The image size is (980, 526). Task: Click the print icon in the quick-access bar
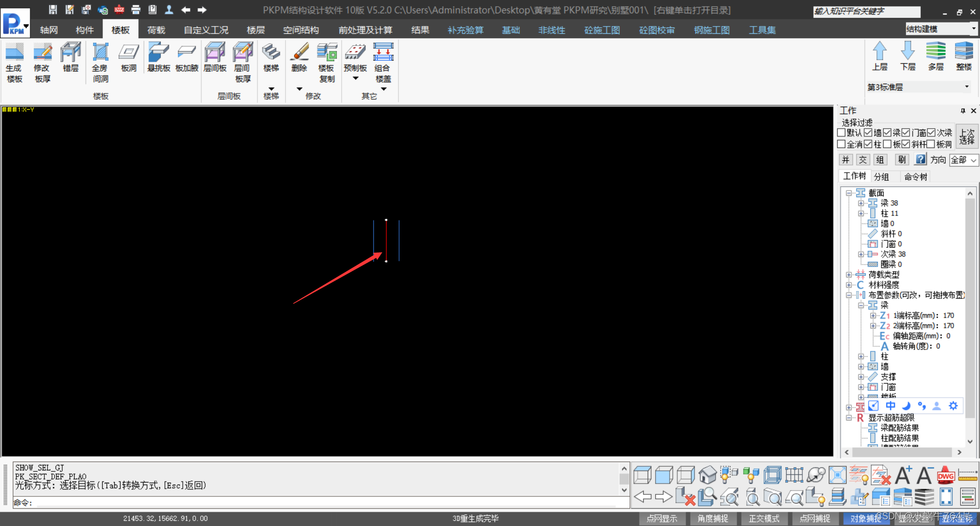(136, 10)
